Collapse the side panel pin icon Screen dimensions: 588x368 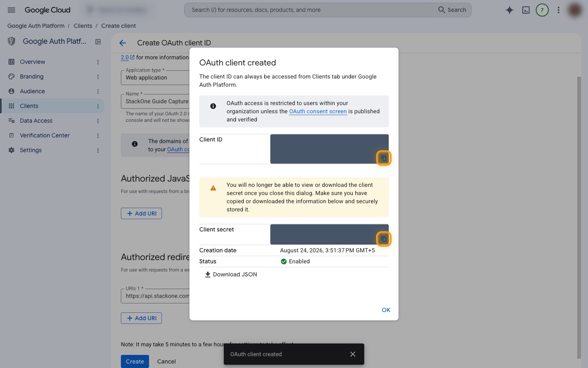pos(98,42)
